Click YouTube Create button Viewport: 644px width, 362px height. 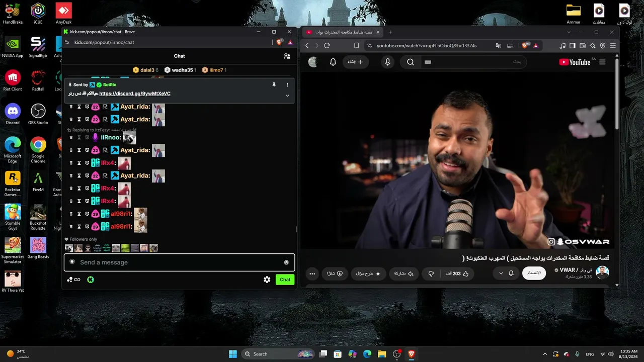355,62
